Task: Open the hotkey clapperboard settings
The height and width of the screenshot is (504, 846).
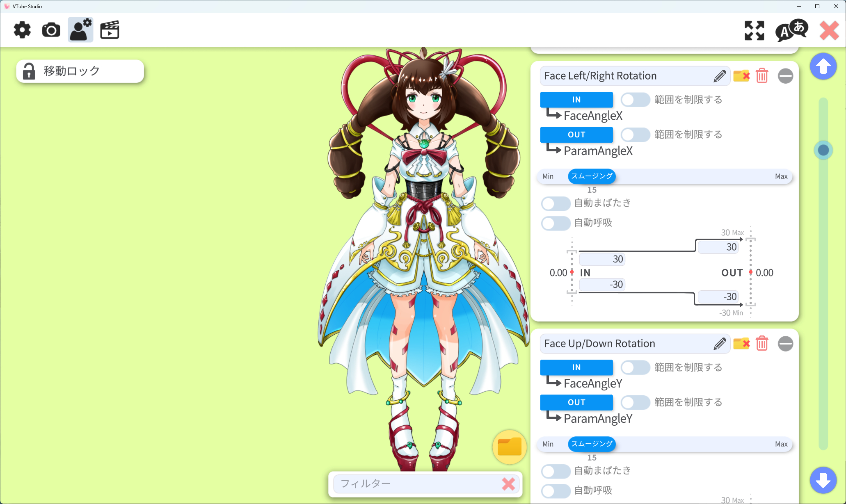Action: point(110,30)
